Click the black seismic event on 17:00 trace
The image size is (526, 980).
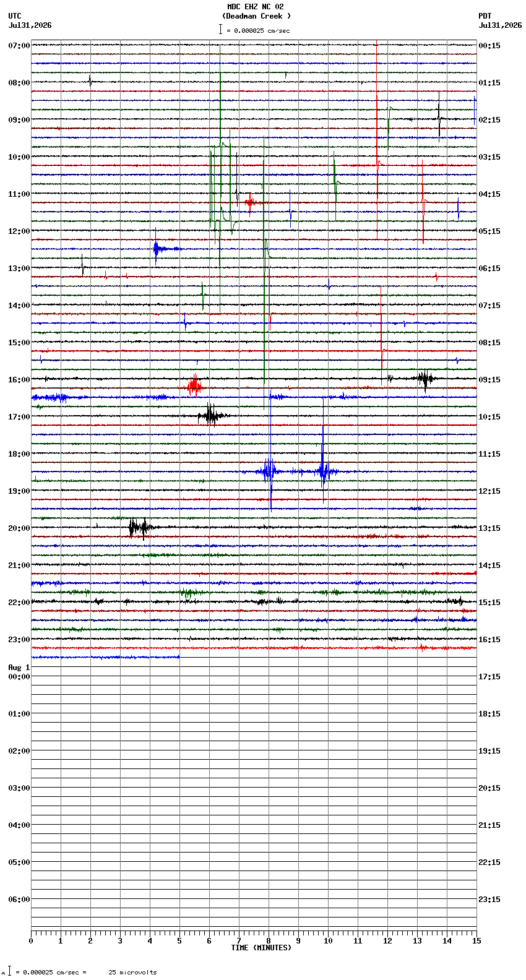[212, 416]
